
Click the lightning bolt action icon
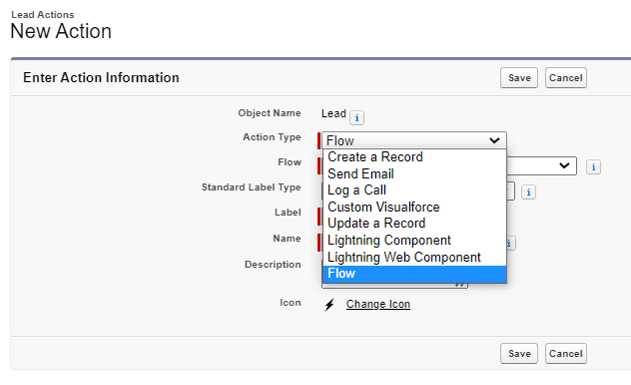330,305
